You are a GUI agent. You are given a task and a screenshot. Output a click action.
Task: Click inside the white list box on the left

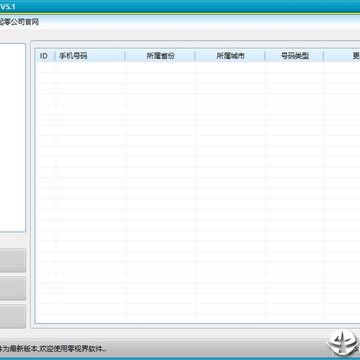[x=12, y=137]
